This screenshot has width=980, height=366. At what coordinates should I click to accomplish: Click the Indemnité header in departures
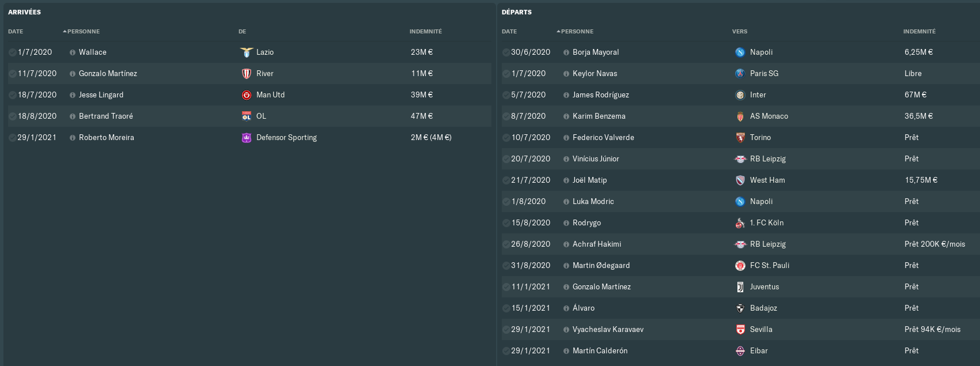919,32
